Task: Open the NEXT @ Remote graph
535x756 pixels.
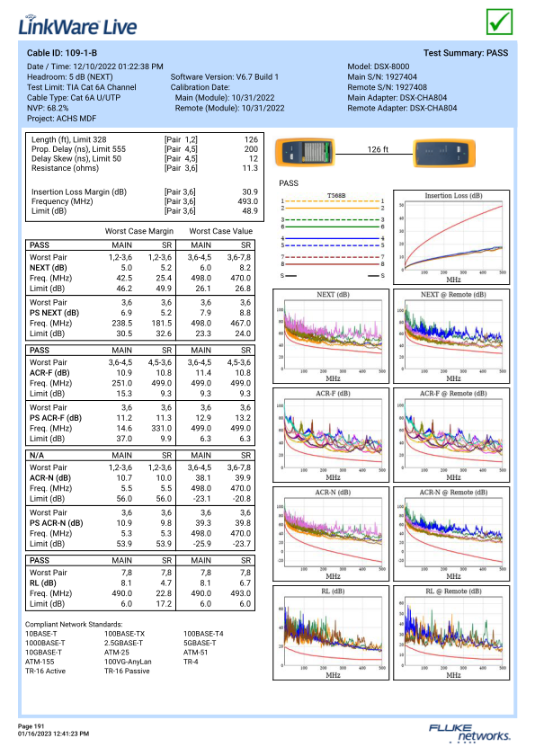Action: pyautogui.click(x=451, y=336)
